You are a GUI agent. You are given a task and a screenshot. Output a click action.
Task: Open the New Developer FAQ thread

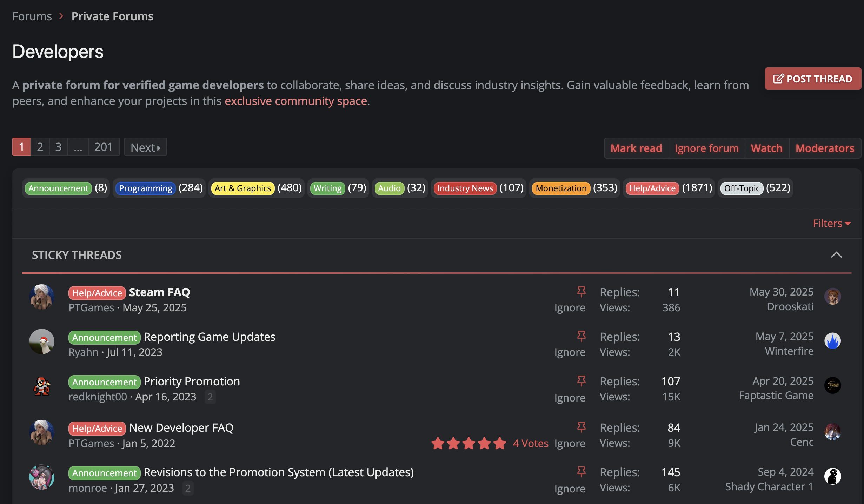click(181, 427)
